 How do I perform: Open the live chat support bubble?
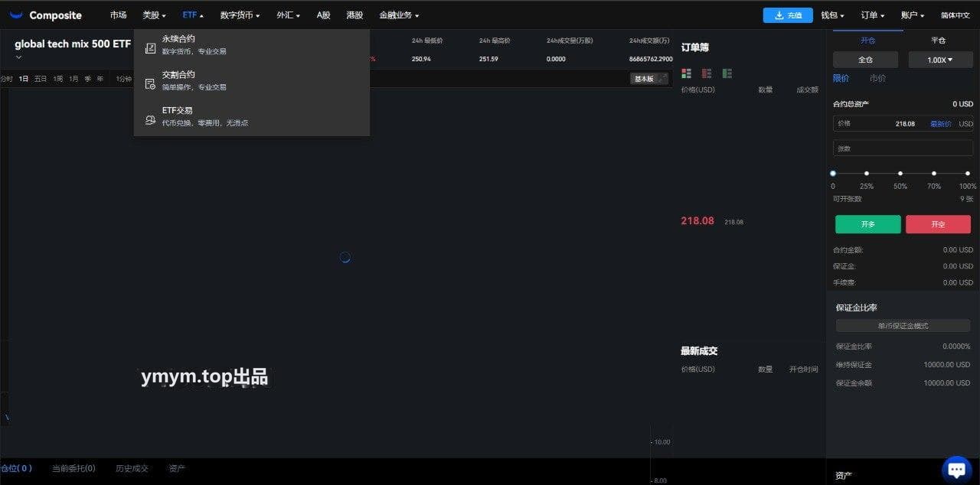[956, 469]
